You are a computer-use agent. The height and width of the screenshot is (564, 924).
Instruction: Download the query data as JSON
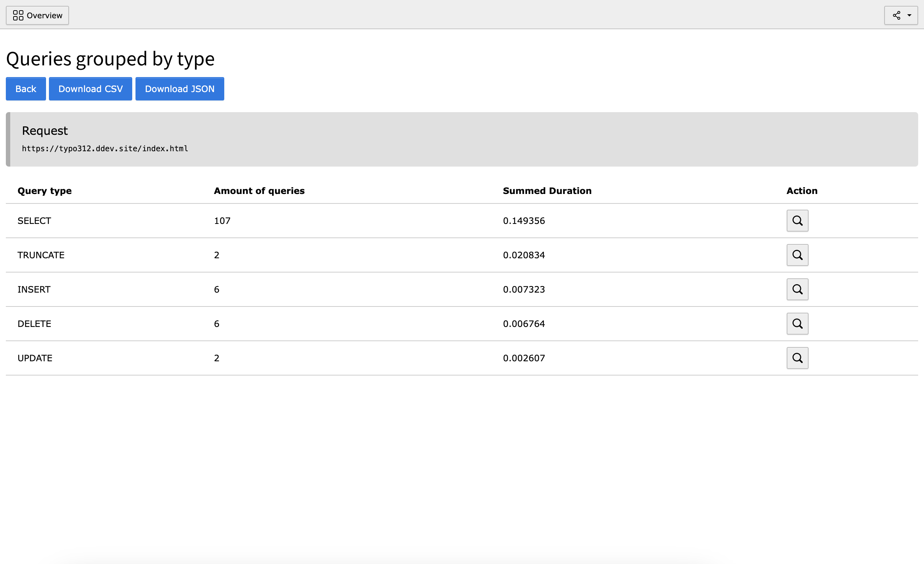pos(179,88)
